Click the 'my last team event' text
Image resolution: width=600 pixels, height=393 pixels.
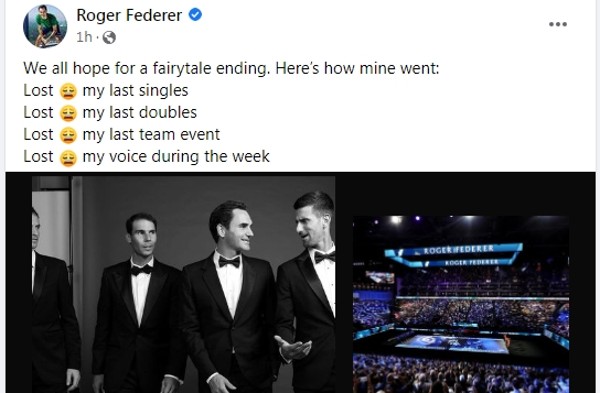(151, 134)
